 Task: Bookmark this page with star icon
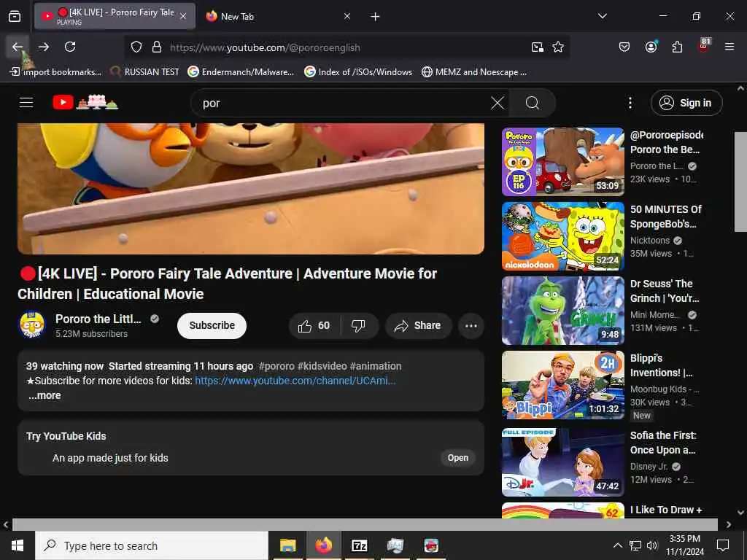(x=558, y=47)
